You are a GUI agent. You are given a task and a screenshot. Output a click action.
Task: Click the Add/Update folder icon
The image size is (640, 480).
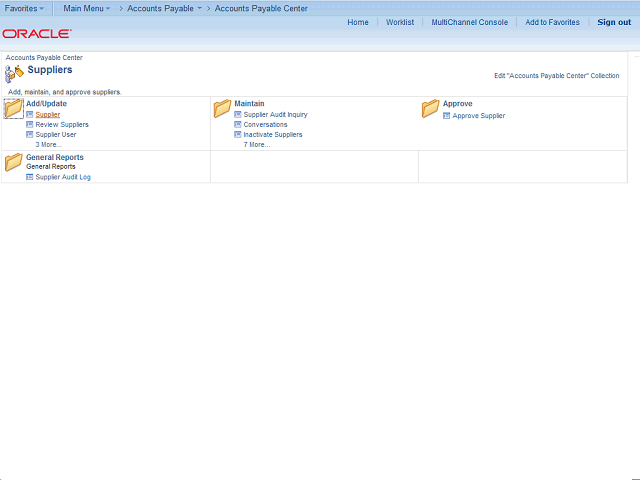pos(13,109)
